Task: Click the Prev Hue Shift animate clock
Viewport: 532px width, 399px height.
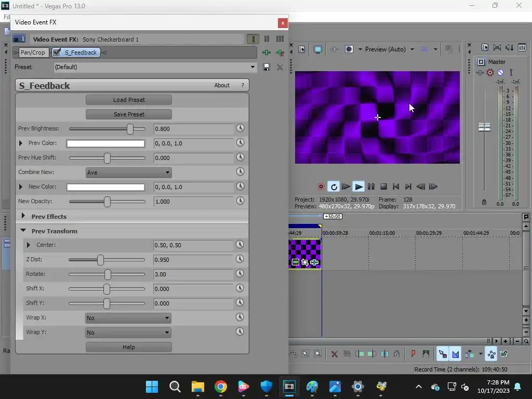Action: pyautogui.click(x=240, y=157)
